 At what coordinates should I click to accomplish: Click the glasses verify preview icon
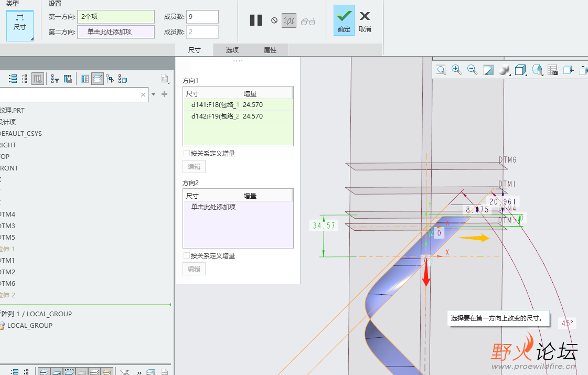point(308,22)
